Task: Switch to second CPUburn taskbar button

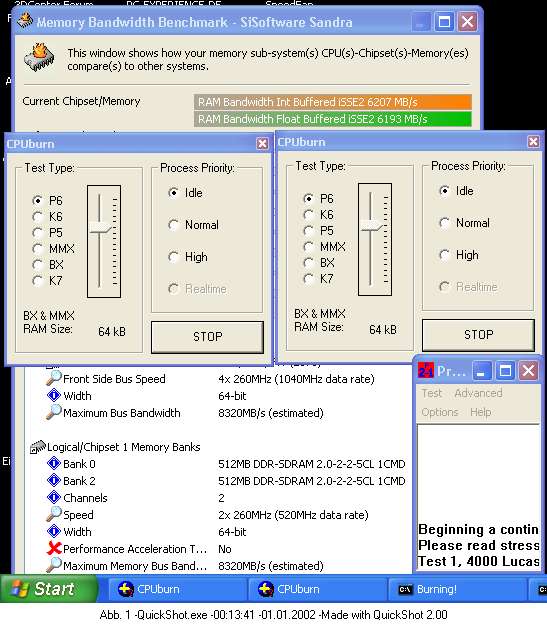Action: click(x=317, y=589)
